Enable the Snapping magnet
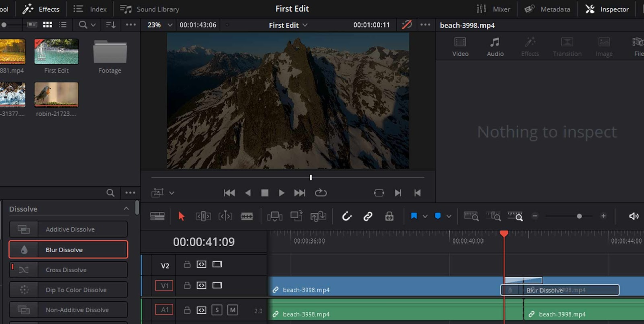Viewport: 644px width, 324px height. coord(347,216)
